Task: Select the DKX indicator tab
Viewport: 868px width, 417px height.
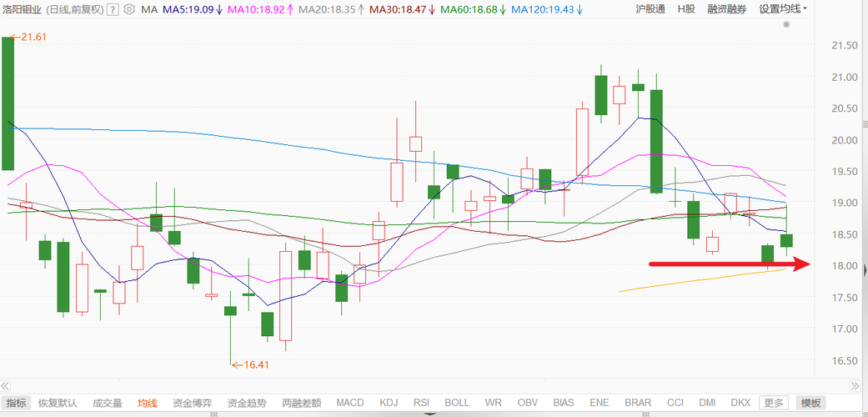Action: pos(740,403)
